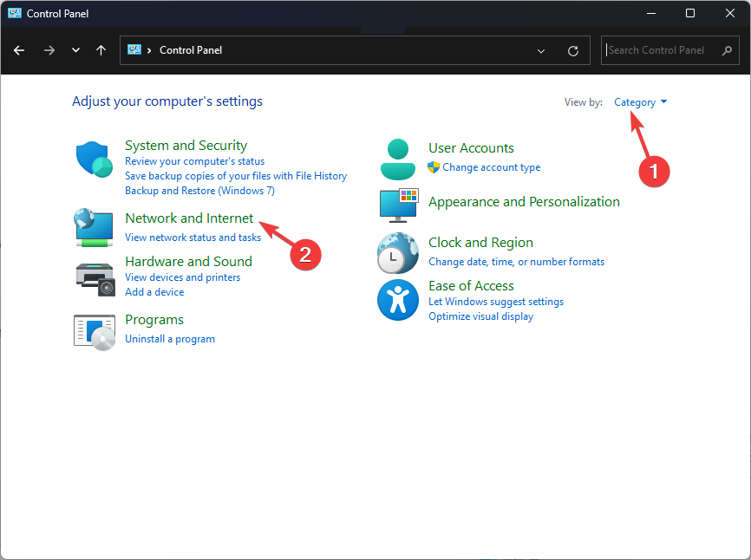Viewport: 751px width, 560px height.
Task: Click the Control Panel icon in address bar
Action: click(134, 49)
